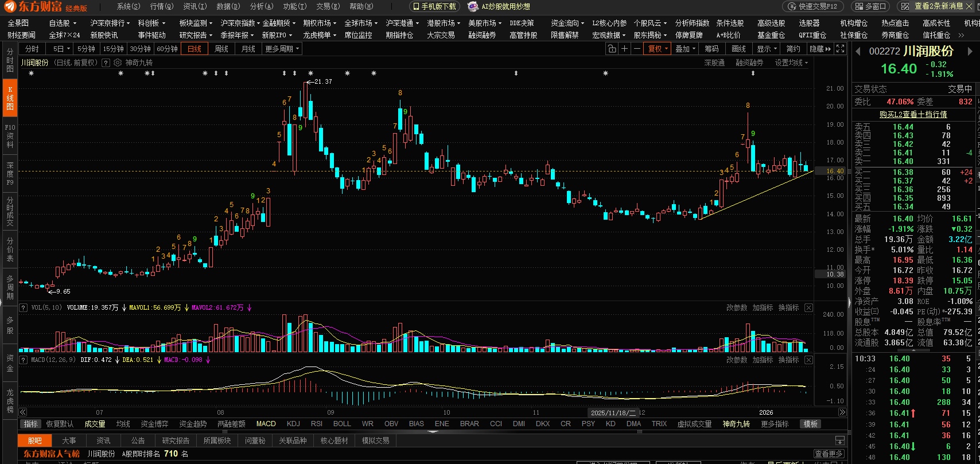
Task: Click the help icon beside stock name 川润股份
Action: [106, 63]
